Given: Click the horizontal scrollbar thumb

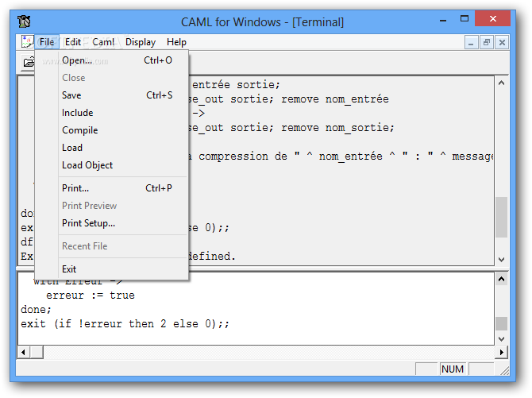Looking at the screenshot, I should [x=37, y=352].
